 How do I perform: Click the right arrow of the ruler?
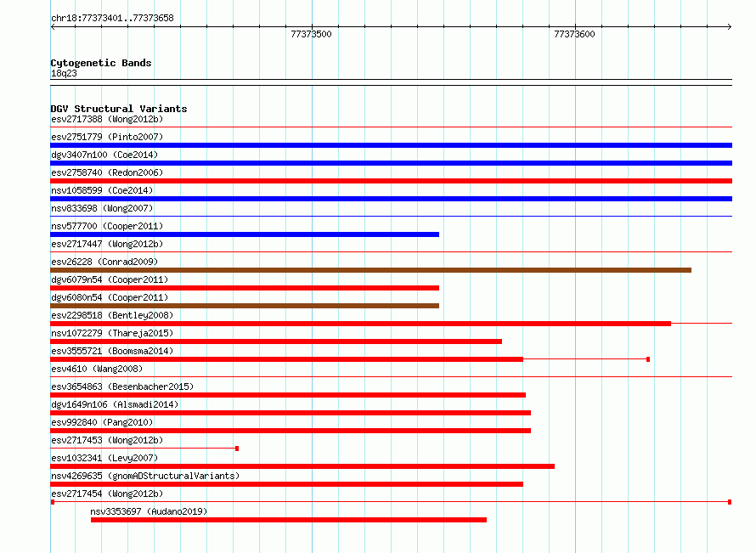tap(729, 27)
